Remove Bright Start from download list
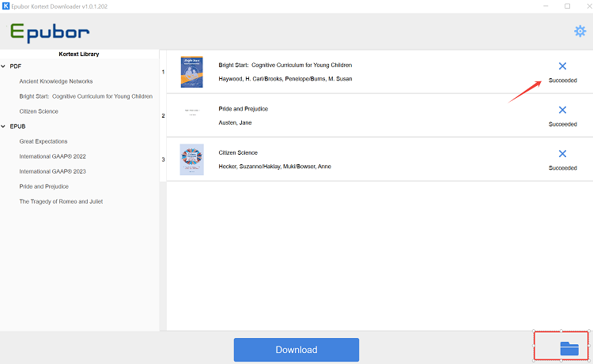The width and height of the screenshot is (593, 364). (x=562, y=66)
